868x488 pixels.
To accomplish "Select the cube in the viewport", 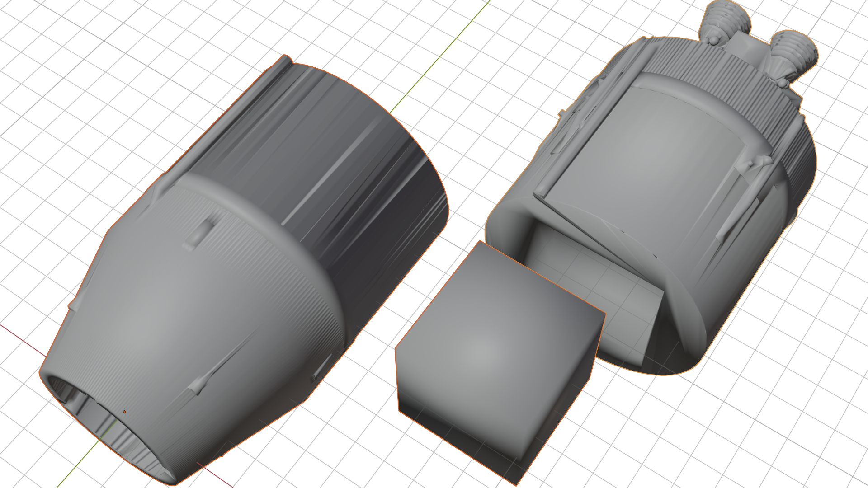I will (488, 352).
